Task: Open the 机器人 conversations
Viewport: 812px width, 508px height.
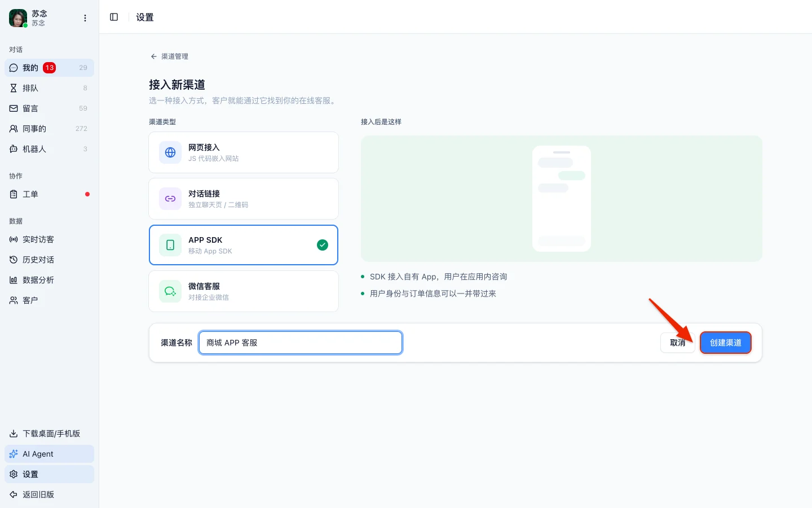Action: pos(49,149)
